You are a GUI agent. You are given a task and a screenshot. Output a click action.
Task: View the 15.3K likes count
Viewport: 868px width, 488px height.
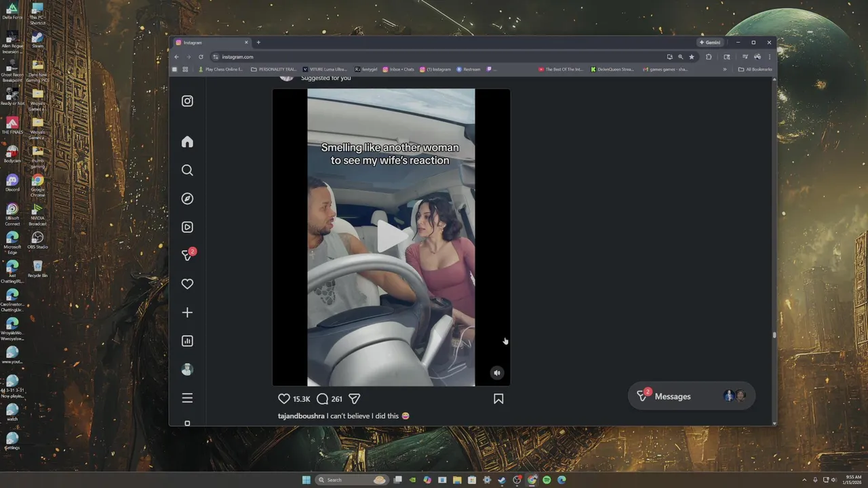tap(302, 399)
